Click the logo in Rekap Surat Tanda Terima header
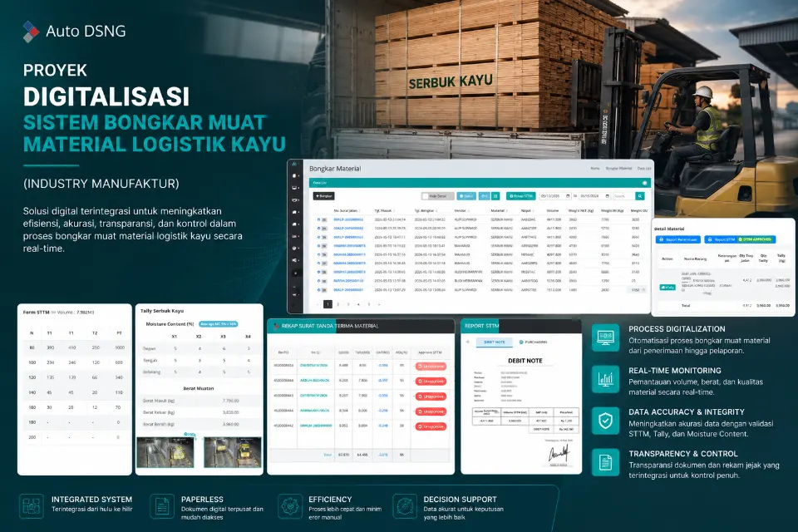Image resolution: width=798 pixels, height=532 pixels. pos(276,326)
